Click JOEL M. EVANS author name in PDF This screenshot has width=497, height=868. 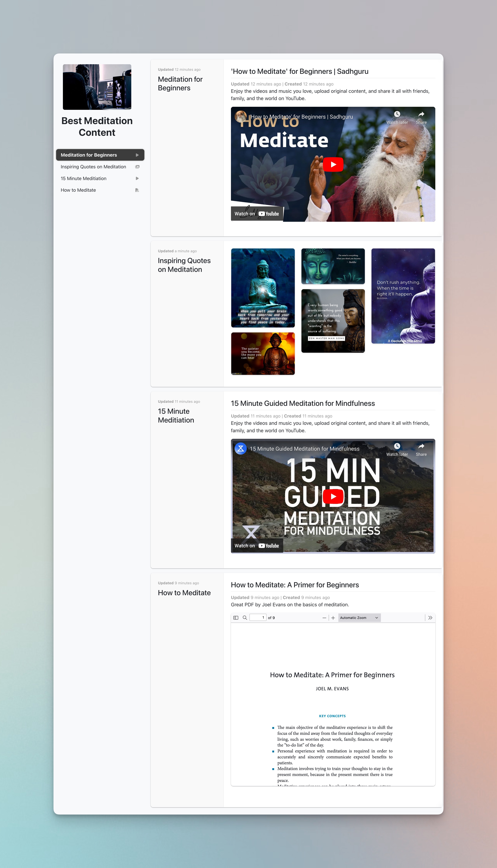click(x=332, y=688)
